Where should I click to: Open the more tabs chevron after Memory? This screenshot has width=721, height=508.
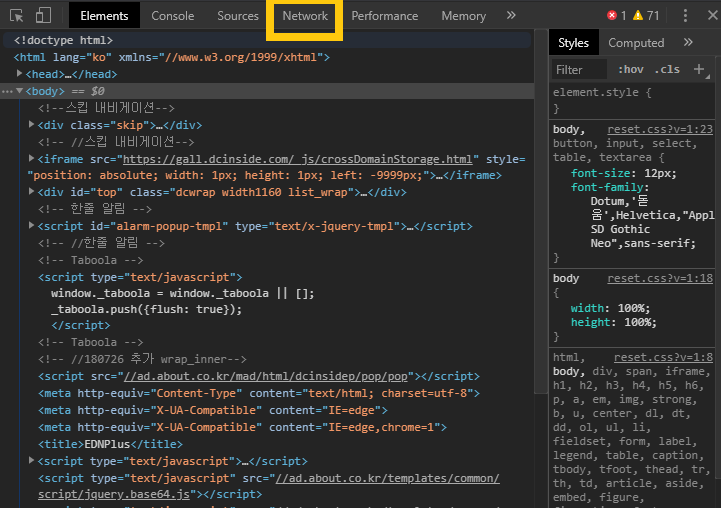511,16
